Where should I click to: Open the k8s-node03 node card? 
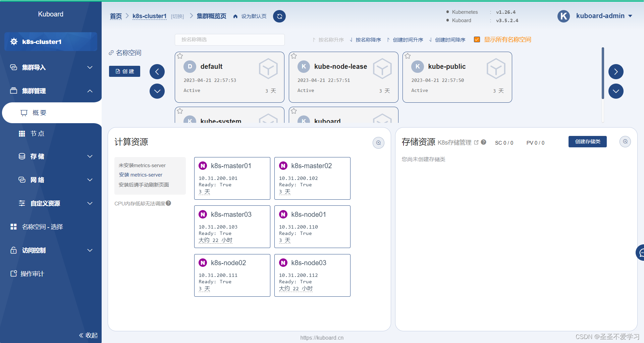(312, 275)
